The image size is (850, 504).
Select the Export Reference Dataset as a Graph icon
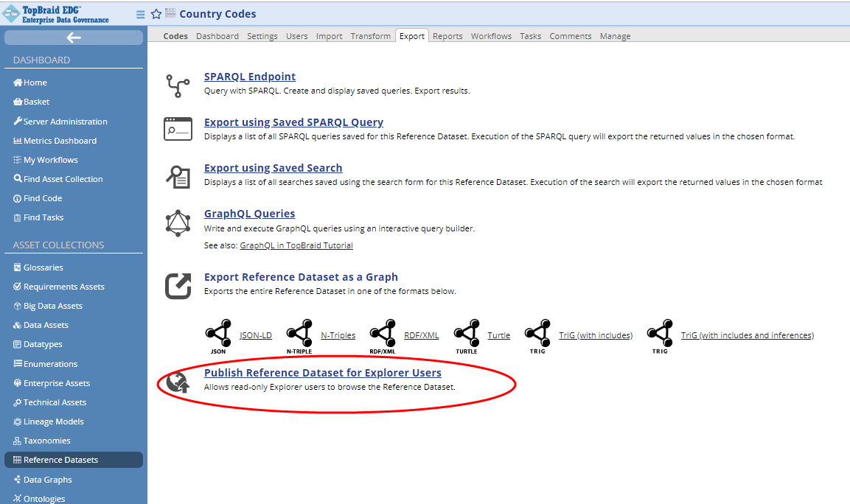[x=178, y=284]
